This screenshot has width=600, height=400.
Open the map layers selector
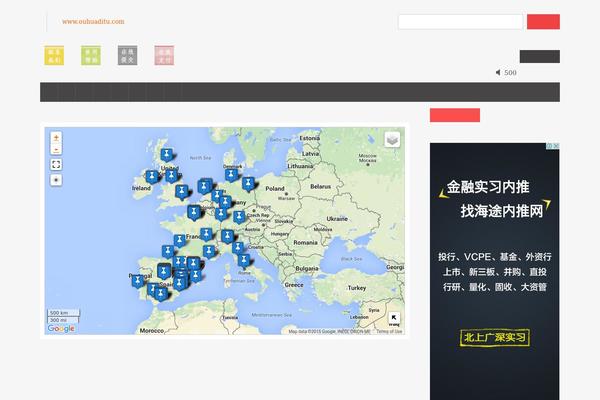pos(392,140)
